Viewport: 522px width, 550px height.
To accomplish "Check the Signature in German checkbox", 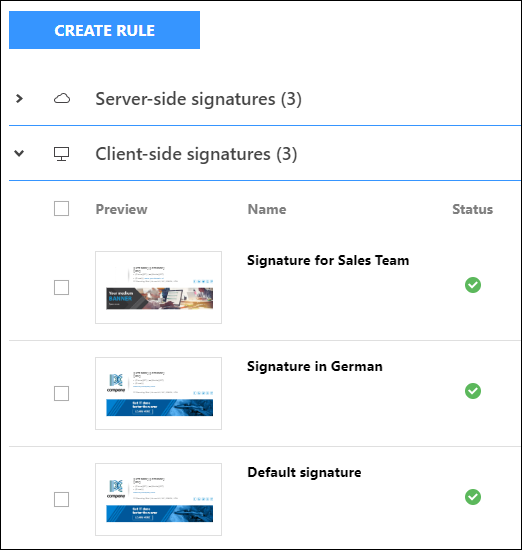I will (61, 394).
